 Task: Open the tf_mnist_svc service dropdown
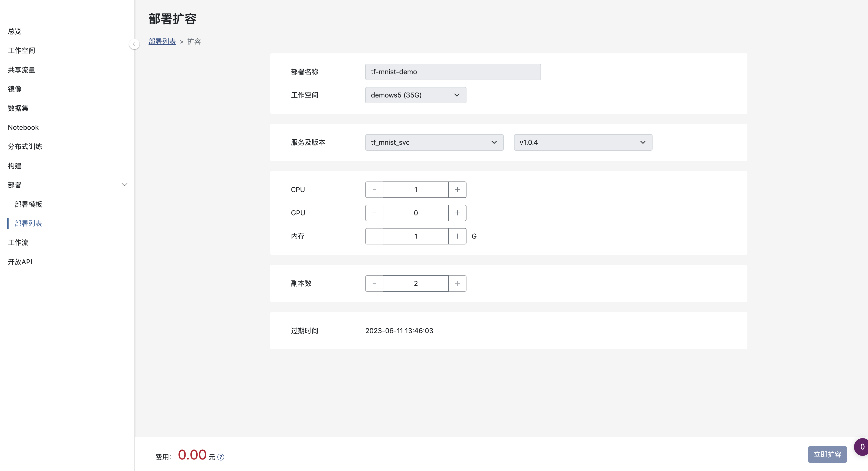[434, 142]
